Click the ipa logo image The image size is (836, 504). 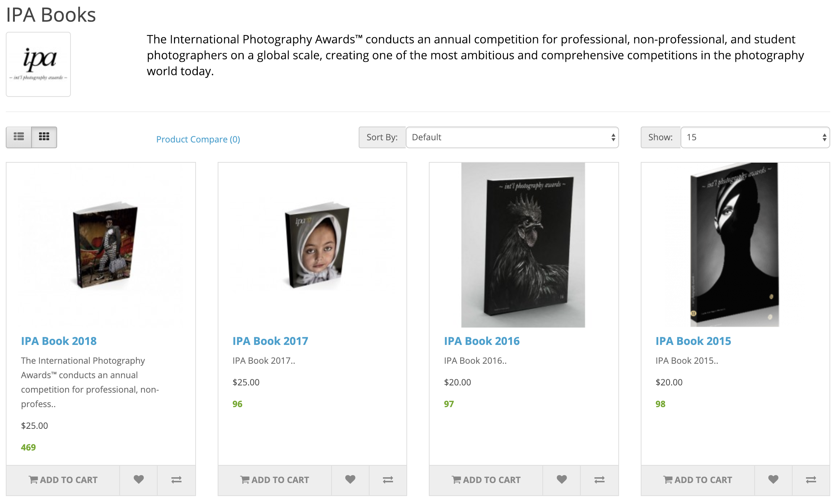coord(38,64)
